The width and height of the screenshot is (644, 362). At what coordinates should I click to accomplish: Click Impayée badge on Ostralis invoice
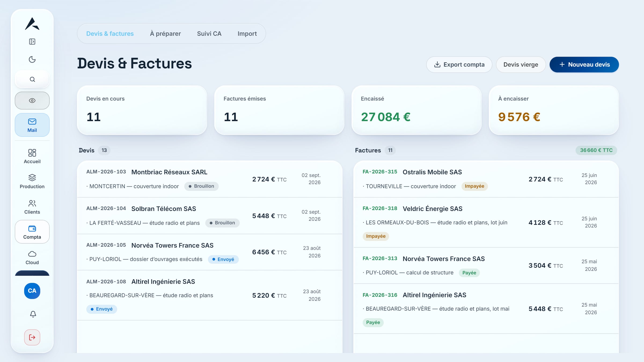(474, 186)
